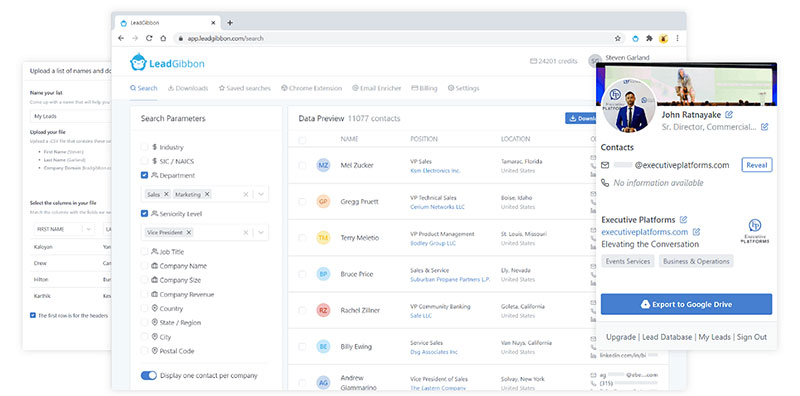Open the Settings tab

coord(463,88)
